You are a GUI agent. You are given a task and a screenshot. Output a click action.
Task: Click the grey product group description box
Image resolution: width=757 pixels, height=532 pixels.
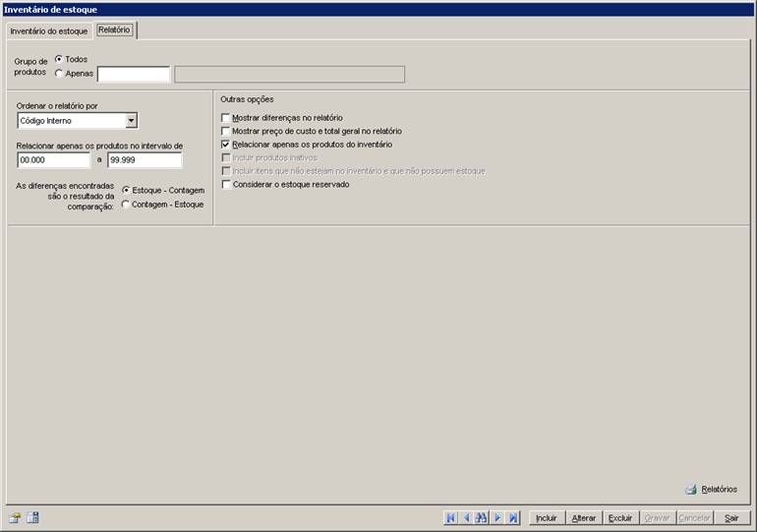click(290, 75)
